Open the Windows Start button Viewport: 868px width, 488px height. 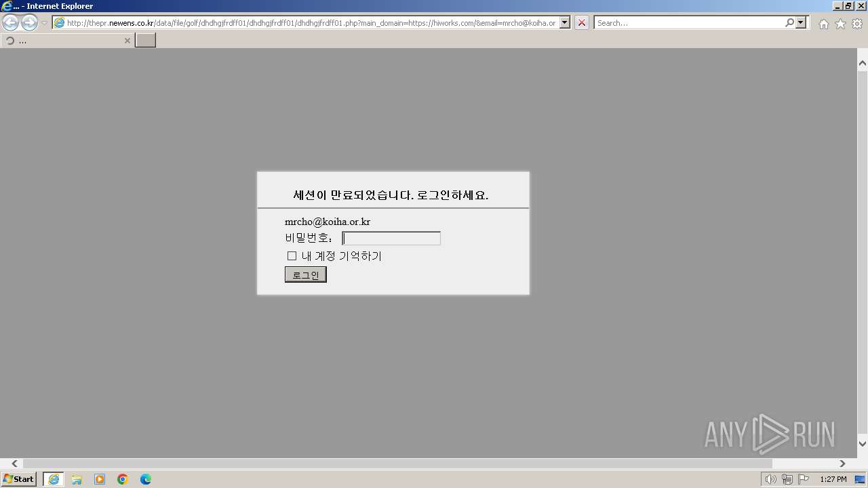point(18,479)
